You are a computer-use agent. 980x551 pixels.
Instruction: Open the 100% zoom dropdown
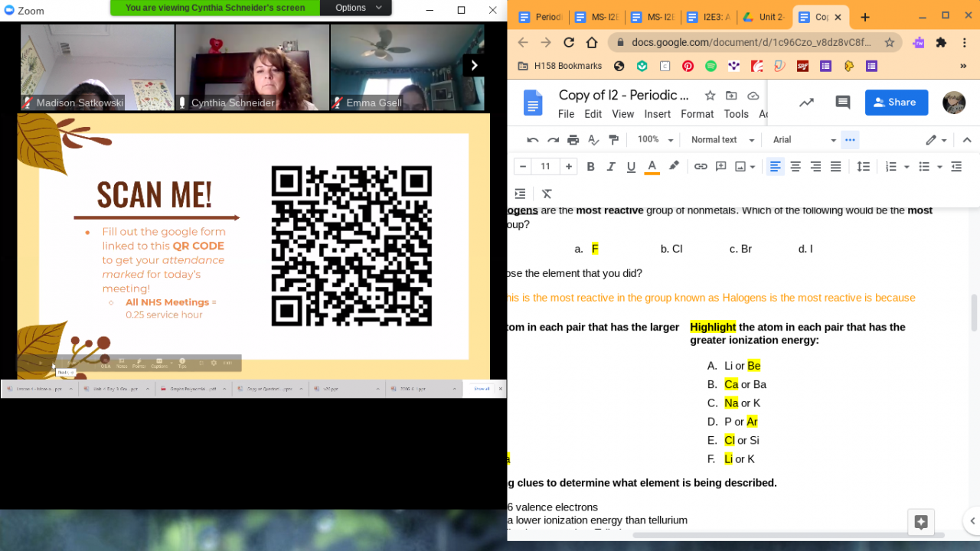[x=655, y=140]
